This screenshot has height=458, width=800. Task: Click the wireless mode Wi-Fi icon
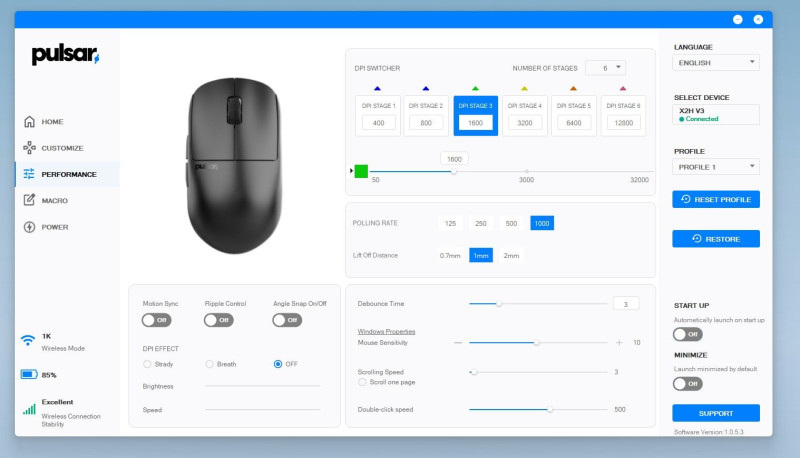[x=28, y=340]
